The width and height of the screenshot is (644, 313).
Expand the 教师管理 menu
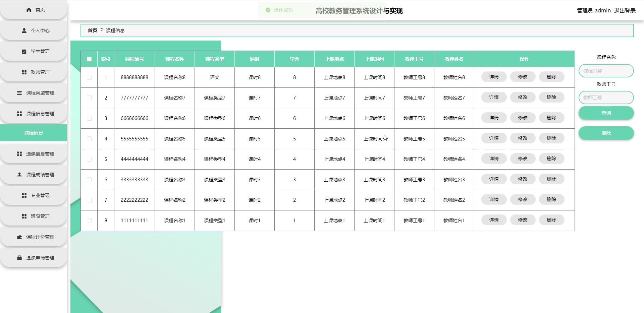(34, 72)
